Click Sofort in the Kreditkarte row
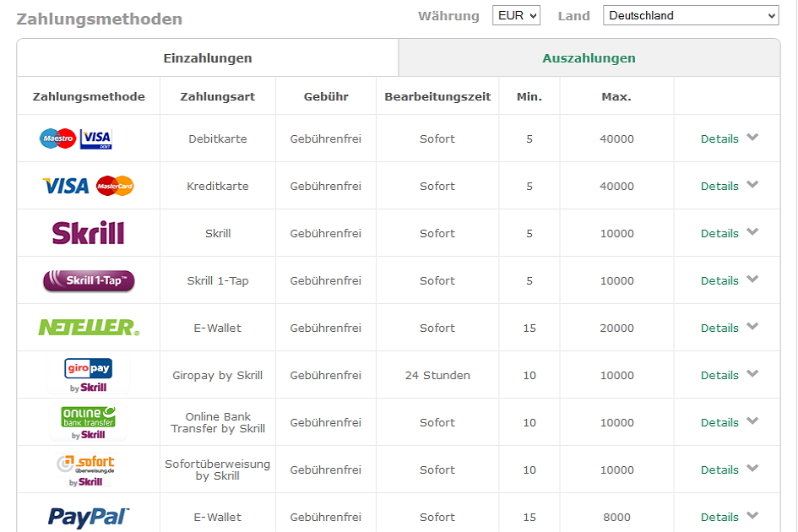Viewport: 798px width, 532px height. point(437,187)
